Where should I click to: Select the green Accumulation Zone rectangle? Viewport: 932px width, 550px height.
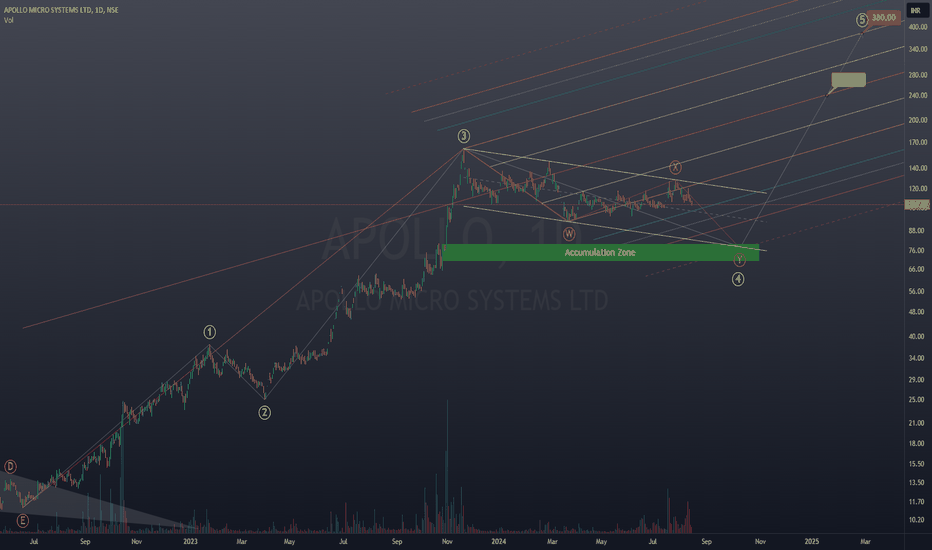click(600, 253)
